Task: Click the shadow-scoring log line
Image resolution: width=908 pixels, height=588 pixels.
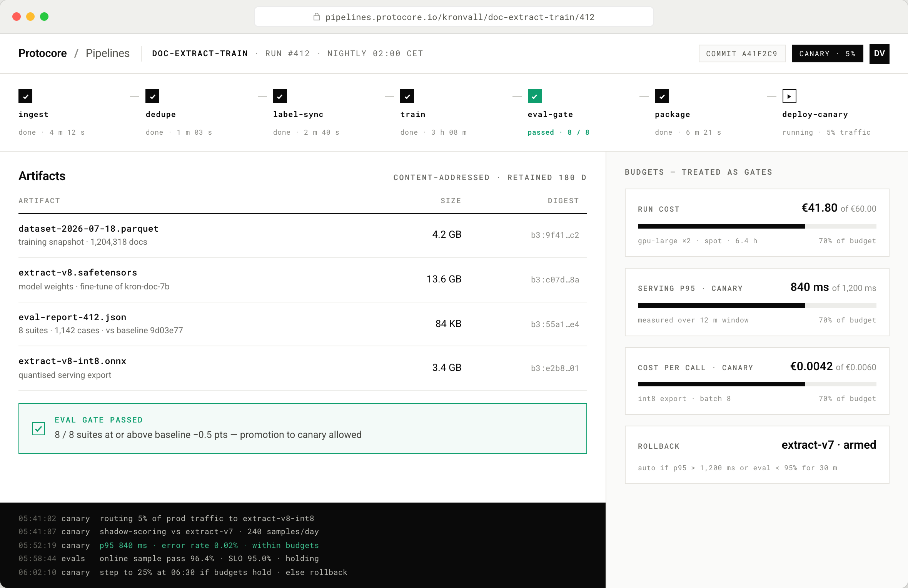Action: click(169, 531)
